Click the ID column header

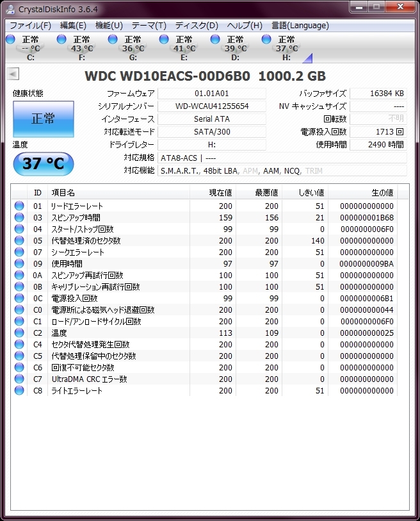38,193
